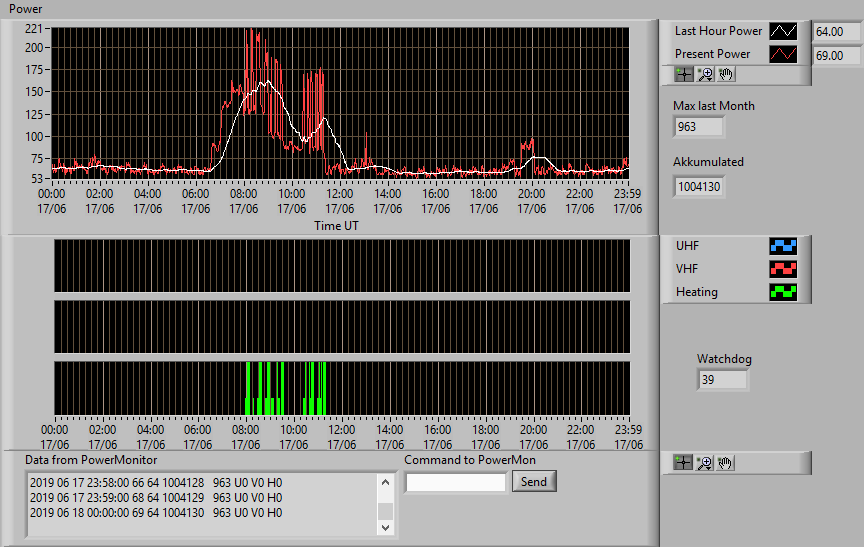Activate the zoom magnifier in the lower graph palette
The width and height of the screenshot is (864, 547).
click(x=704, y=463)
